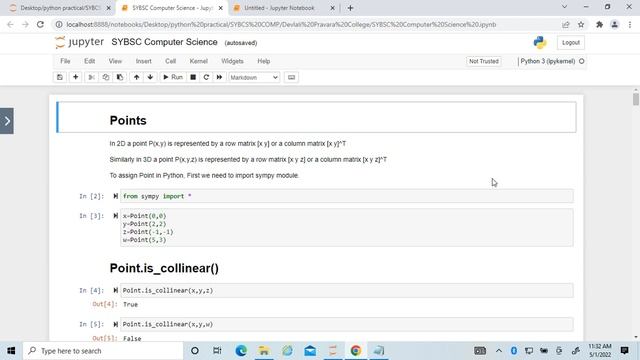The image size is (640, 360).
Task: Copy selected cells icon
Action: pyautogui.click(x=106, y=77)
